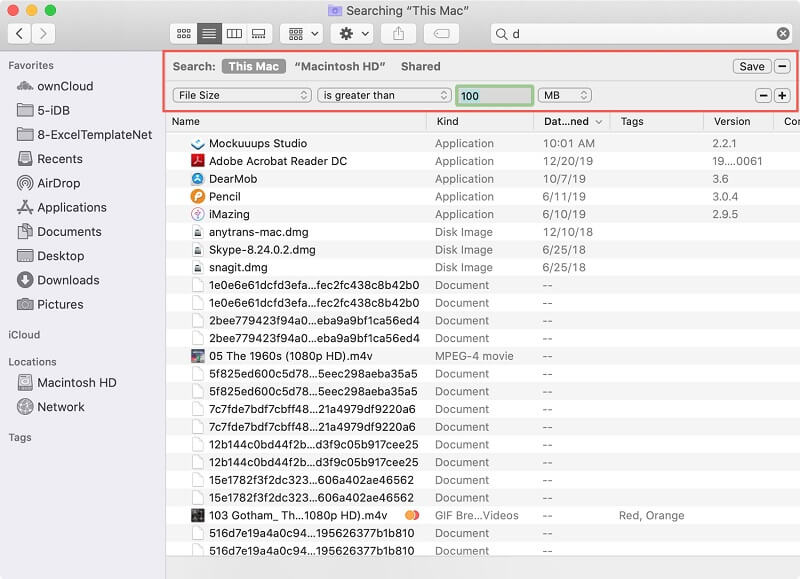
Task: Click the Share toolbar button
Action: (398, 34)
